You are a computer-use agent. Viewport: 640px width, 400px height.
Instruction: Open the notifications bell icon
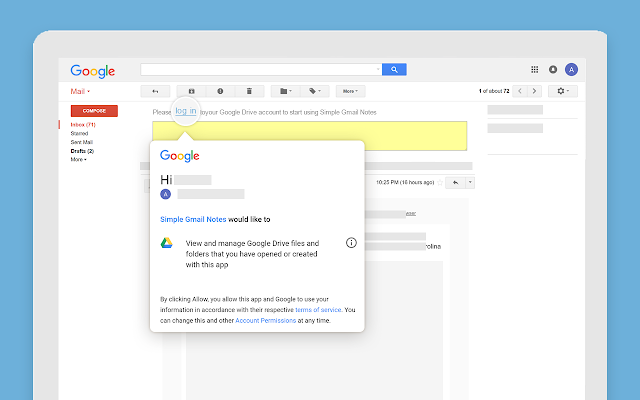pos(553,69)
